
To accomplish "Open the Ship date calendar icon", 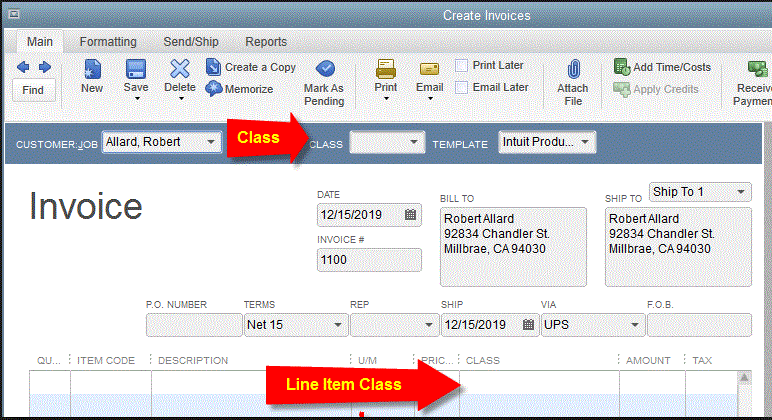I will click(528, 325).
